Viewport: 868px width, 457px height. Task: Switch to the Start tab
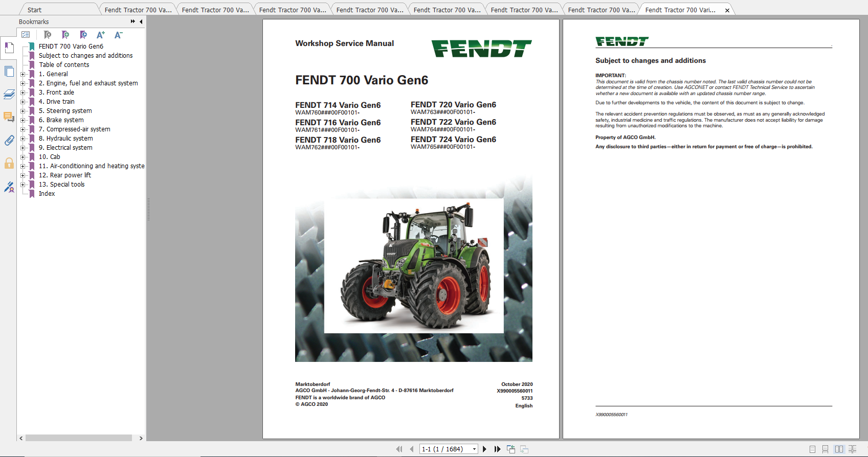click(35, 10)
